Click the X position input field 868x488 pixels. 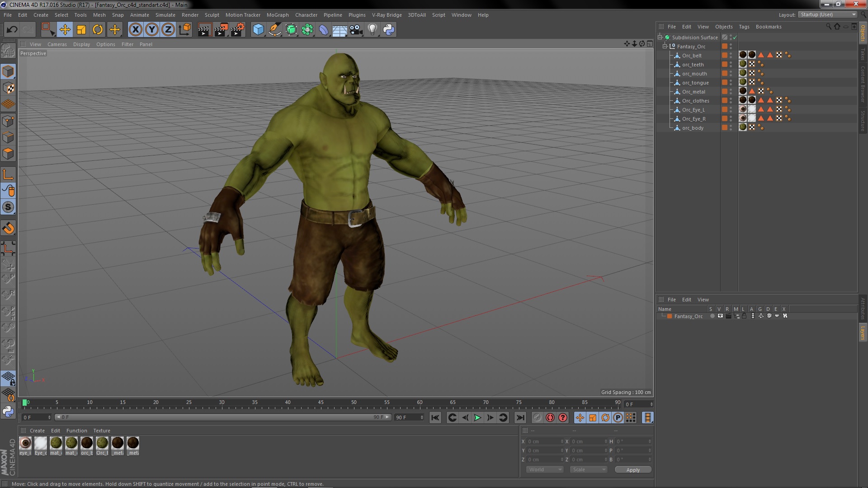tap(543, 441)
